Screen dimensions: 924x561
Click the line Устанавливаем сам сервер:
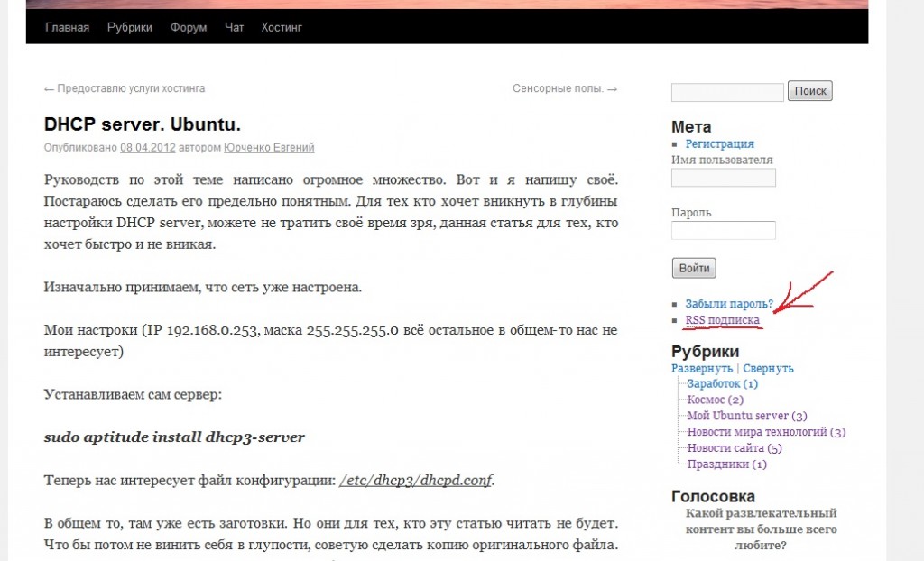(x=133, y=394)
